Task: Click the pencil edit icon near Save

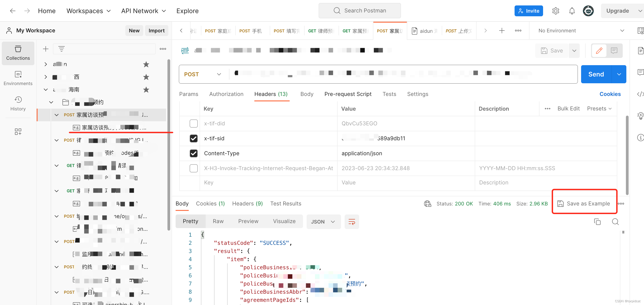Action: coord(599,50)
